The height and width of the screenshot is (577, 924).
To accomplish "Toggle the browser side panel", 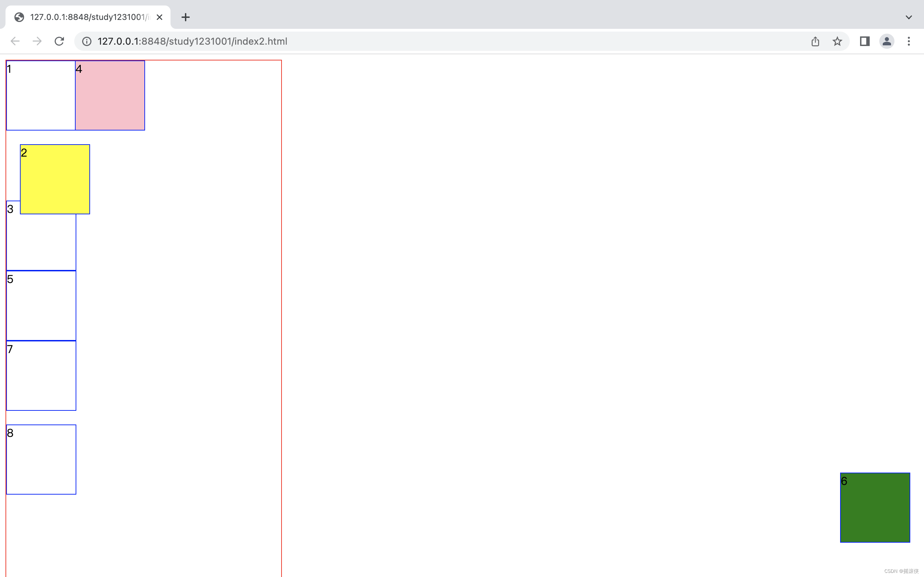I will pyautogui.click(x=865, y=41).
